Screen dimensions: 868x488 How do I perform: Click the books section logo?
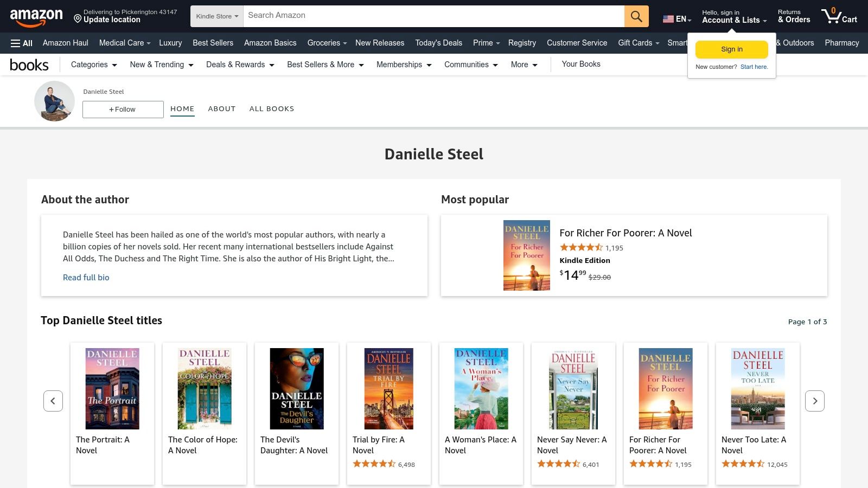29,65
